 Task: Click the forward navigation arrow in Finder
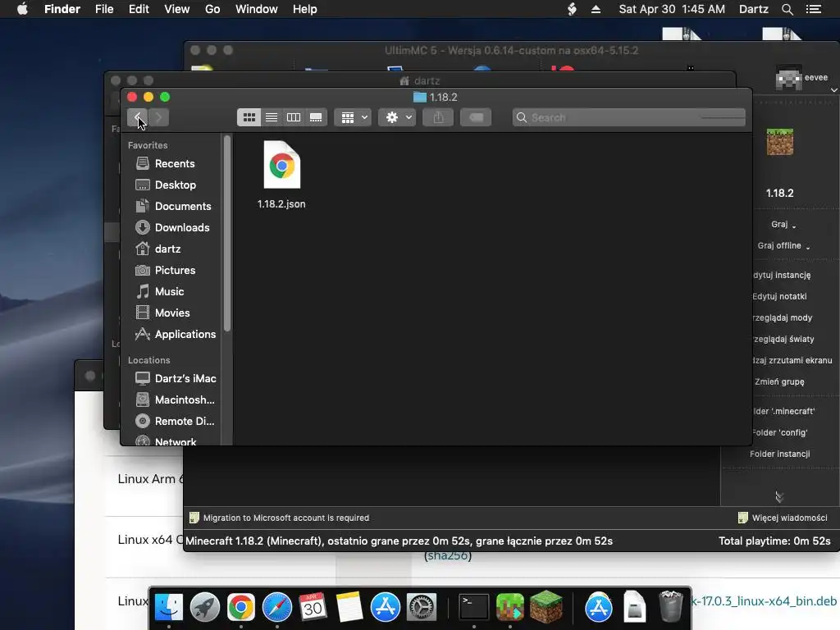(158, 117)
